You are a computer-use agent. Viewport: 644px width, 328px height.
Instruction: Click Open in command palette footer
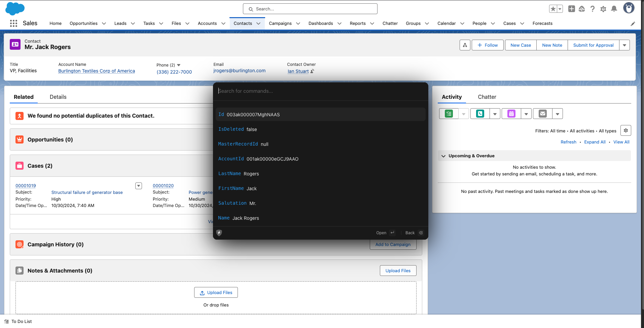(x=386, y=233)
